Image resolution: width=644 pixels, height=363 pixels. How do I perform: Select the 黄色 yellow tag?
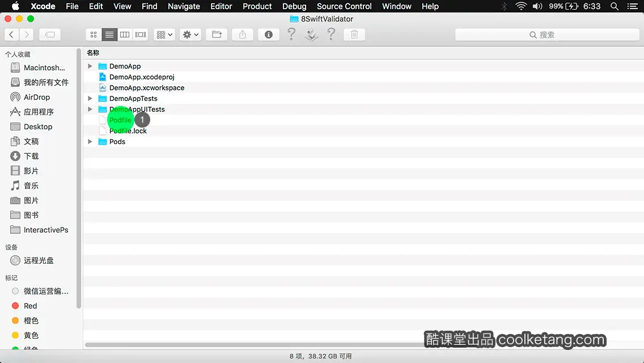coord(26,335)
